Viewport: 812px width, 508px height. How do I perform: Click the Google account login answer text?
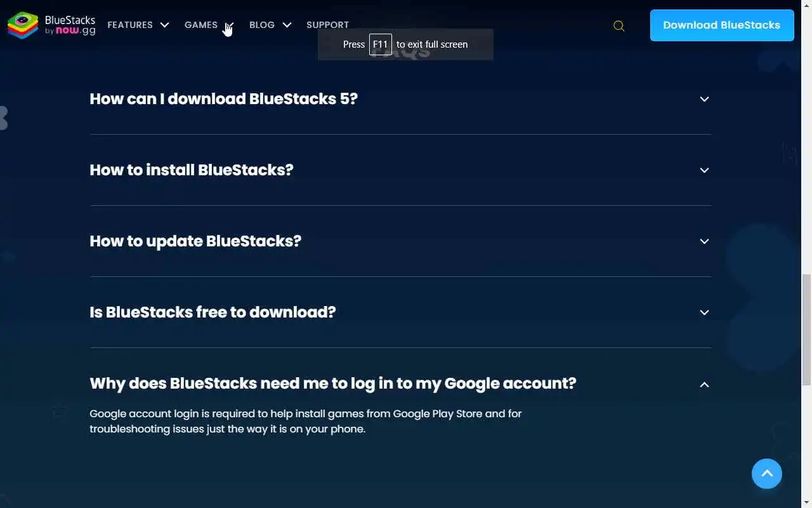pos(306,421)
